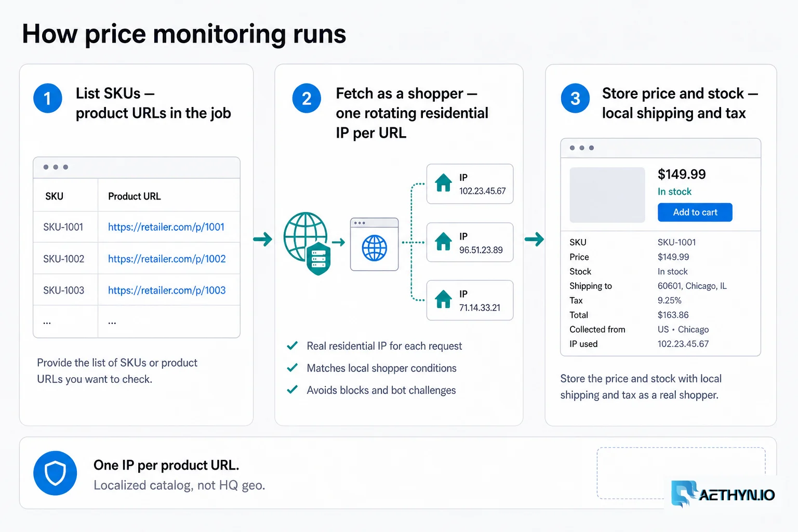Click the Add to cart button
This screenshot has width=798, height=532.
click(x=695, y=212)
